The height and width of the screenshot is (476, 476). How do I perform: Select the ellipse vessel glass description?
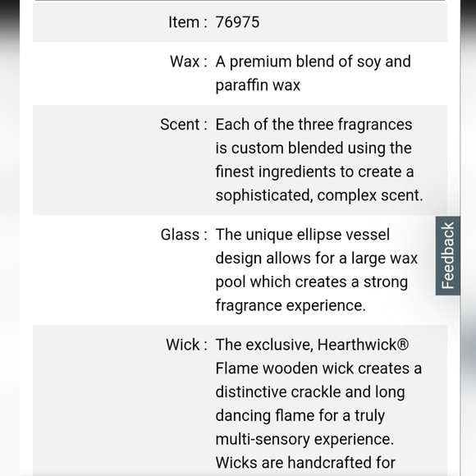click(x=317, y=270)
